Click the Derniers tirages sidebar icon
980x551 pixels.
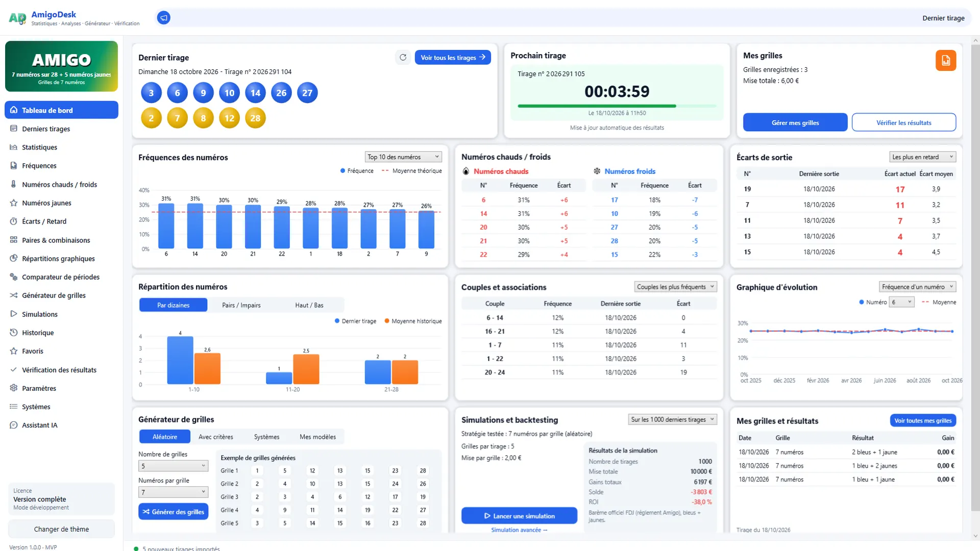tap(14, 129)
